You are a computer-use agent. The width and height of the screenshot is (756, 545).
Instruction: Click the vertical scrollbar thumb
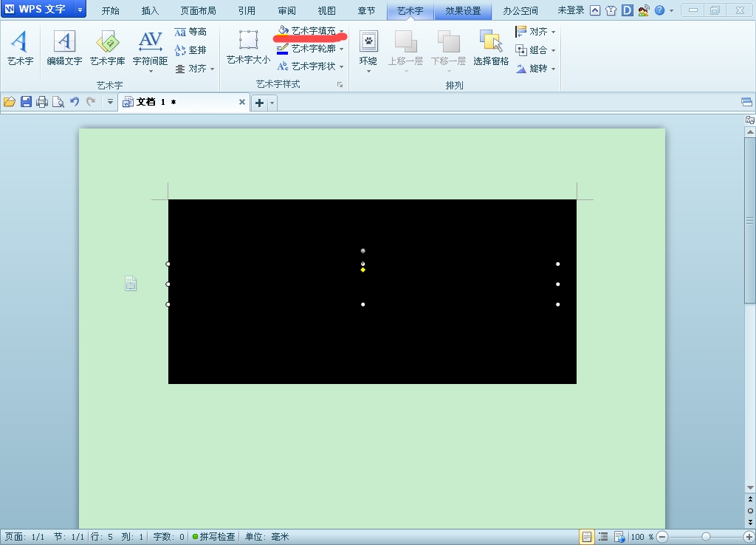(750, 220)
